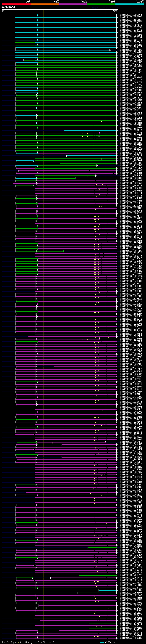Select the UniRef100_Q7XVK0 label
This screenshot has width=146, height=644.
tap(131, 72)
